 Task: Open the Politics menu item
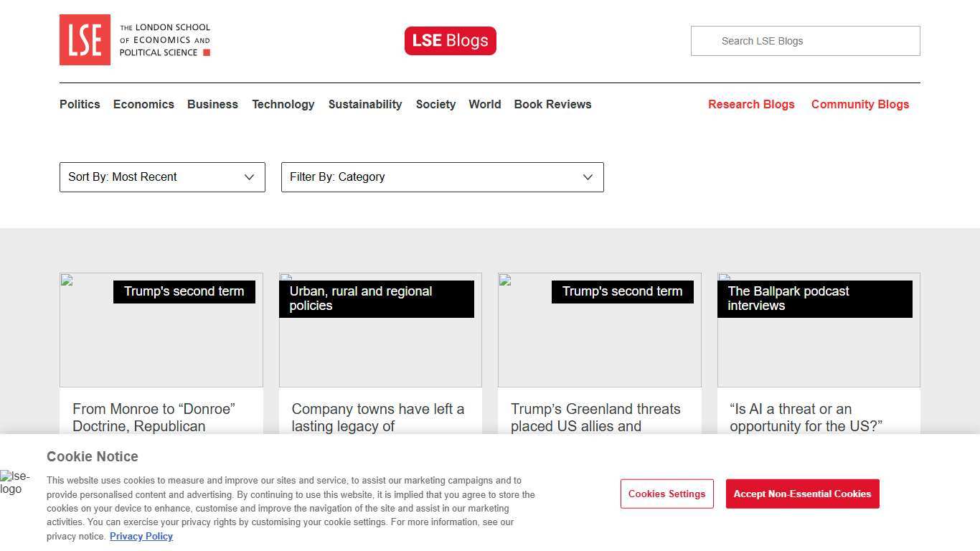[80, 104]
